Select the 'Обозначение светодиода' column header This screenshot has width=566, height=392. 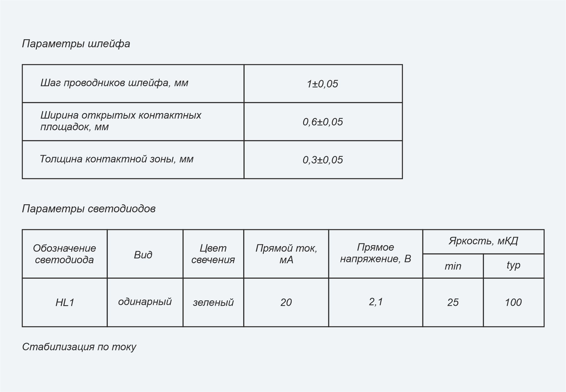tap(65, 254)
